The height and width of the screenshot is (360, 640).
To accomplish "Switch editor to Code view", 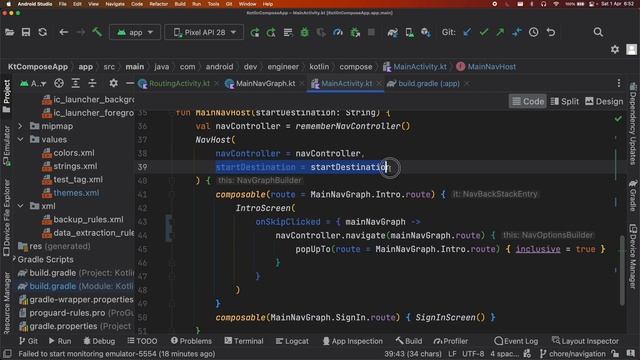I will (x=528, y=101).
